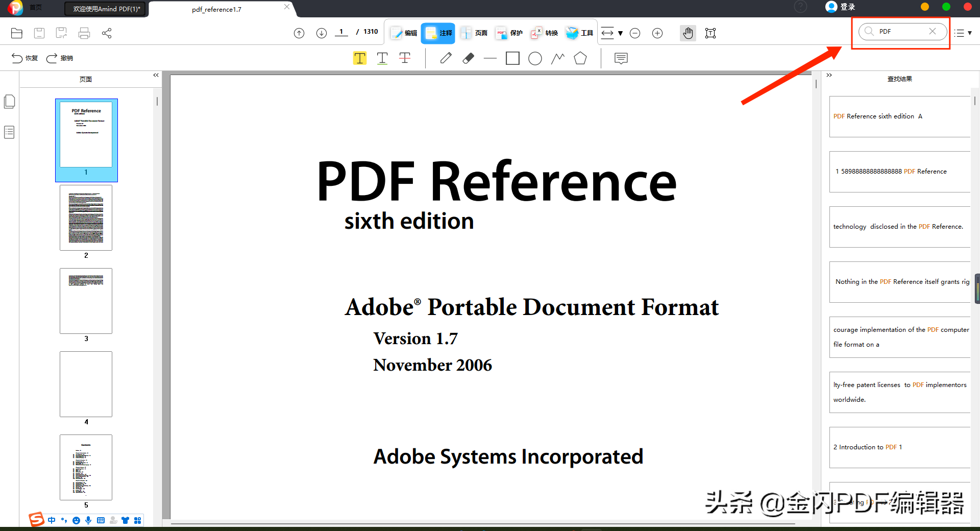Go to next page with down arrow
The image size is (980, 531).
click(322, 33)
